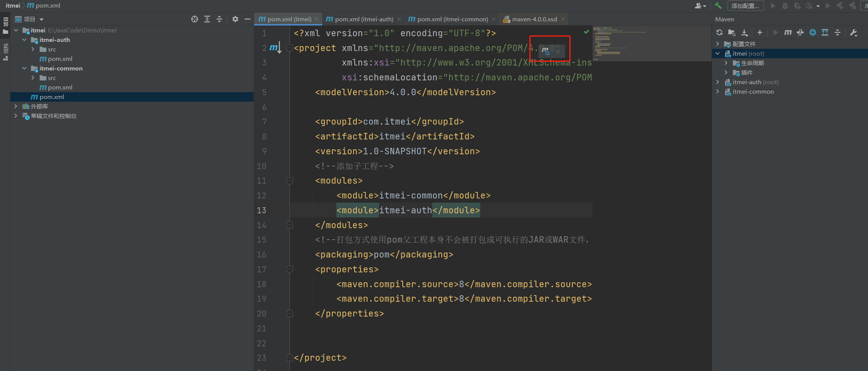The height and width of the screenshot is (371, 868).
Task: Click the Maven run build arrow
Action: (x=775, y=32)
